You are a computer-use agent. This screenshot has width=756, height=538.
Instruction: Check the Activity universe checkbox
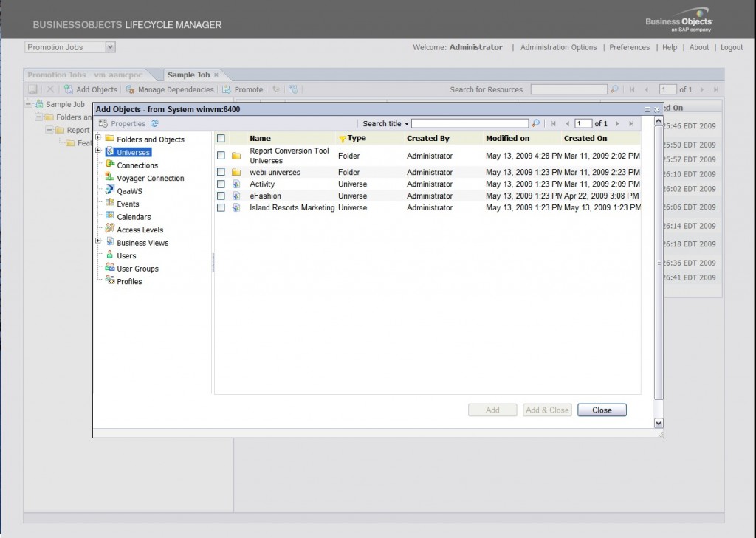(221, 184)
